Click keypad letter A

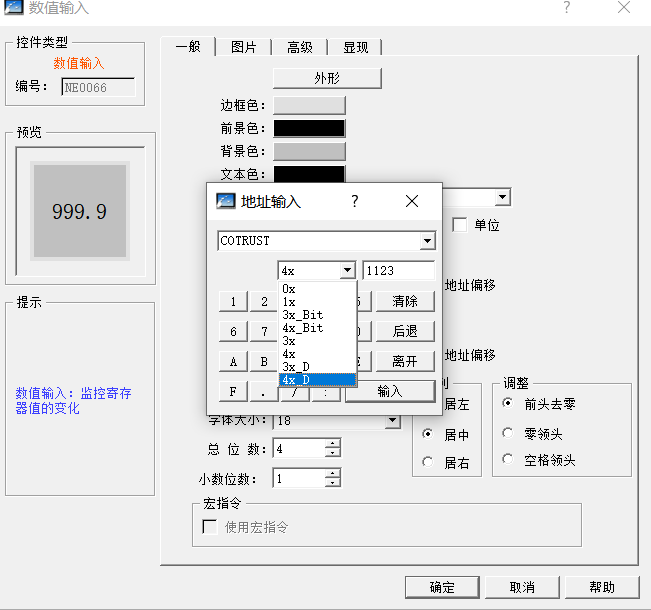point(233,361)
